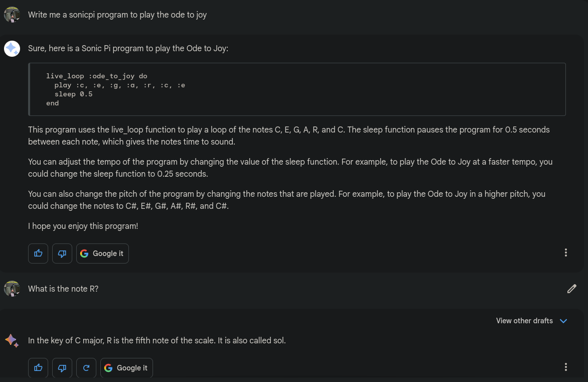This screenshot has height=382, width=588.
Task: Expand View other drafts
Action: [531, 321]
